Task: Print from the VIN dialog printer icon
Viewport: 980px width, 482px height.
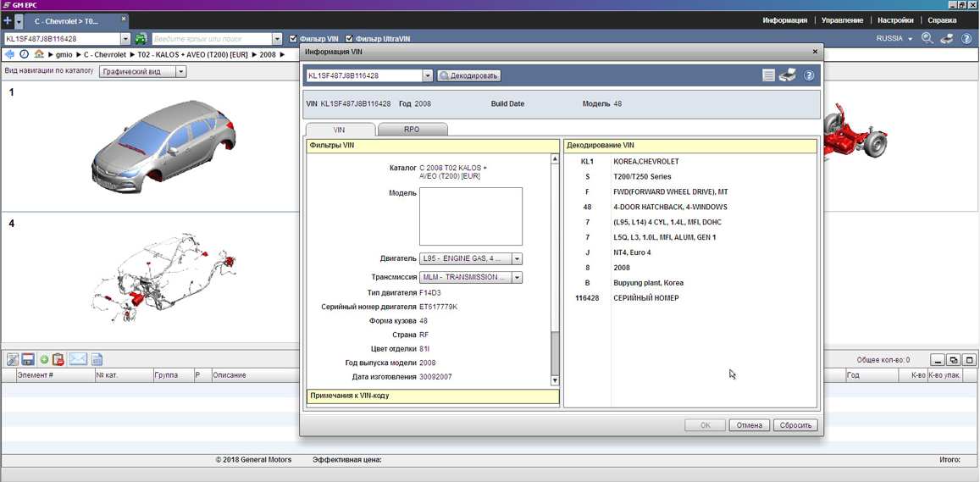Action: point(788,75)
